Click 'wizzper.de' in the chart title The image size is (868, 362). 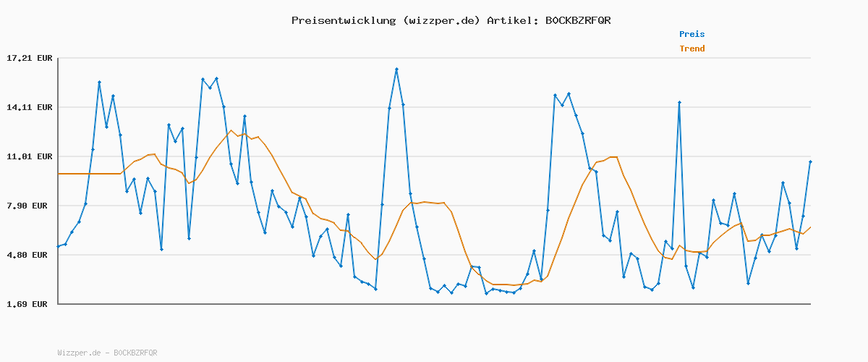coord(442,20)
